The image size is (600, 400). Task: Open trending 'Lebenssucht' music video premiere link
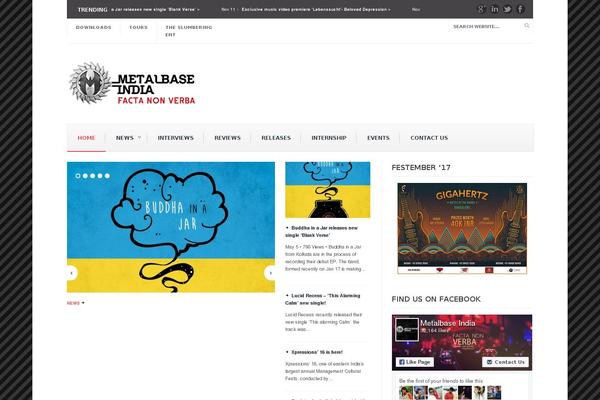[316, 9]
